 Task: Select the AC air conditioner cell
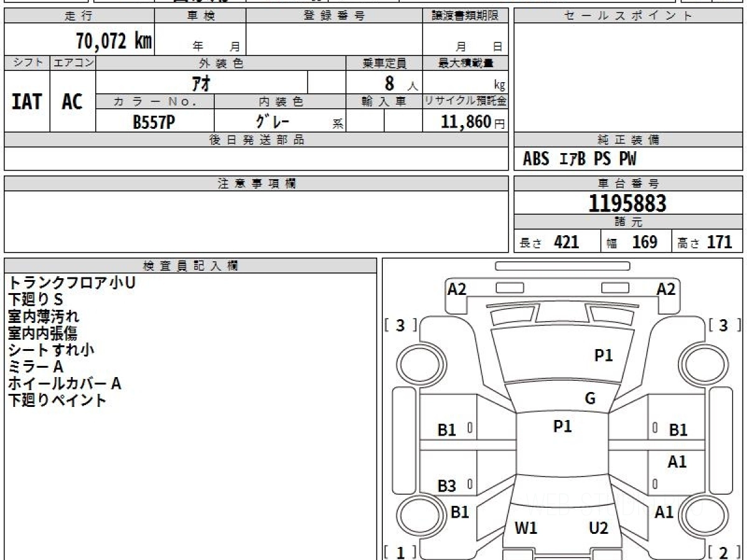point(73,101)
